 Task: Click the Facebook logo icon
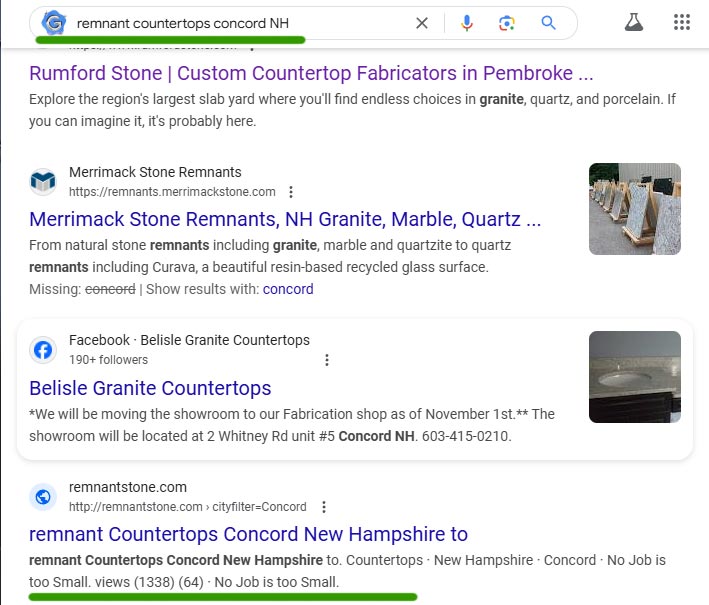[43, 350]
